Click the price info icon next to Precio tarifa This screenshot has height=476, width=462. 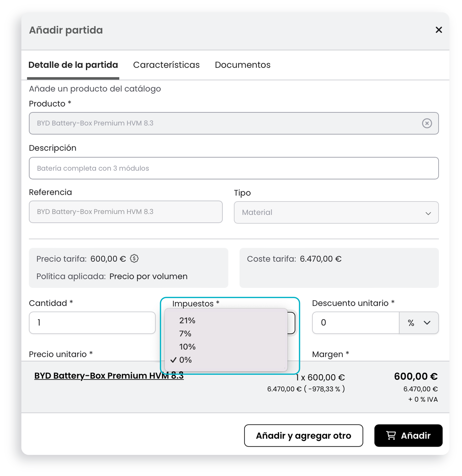134,258
